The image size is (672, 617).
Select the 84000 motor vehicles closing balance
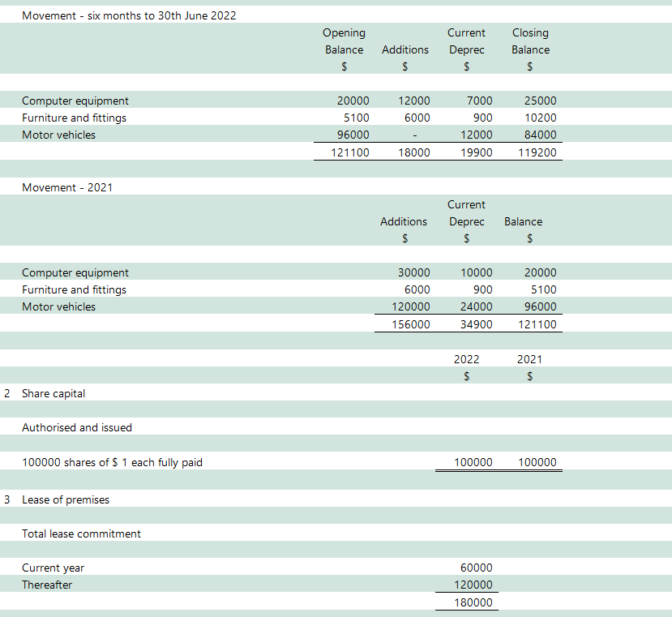(540, 135)
